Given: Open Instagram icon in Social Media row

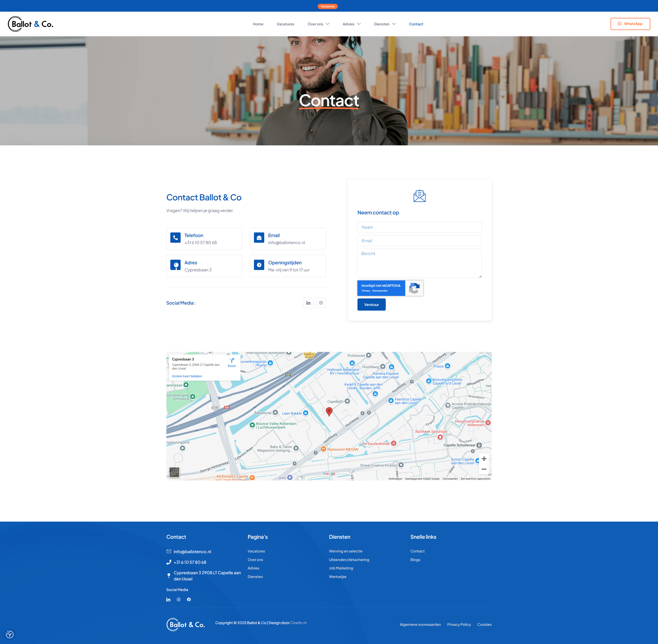Looking at the screenshot, I should pyautogui.click(x=321, y=303).
